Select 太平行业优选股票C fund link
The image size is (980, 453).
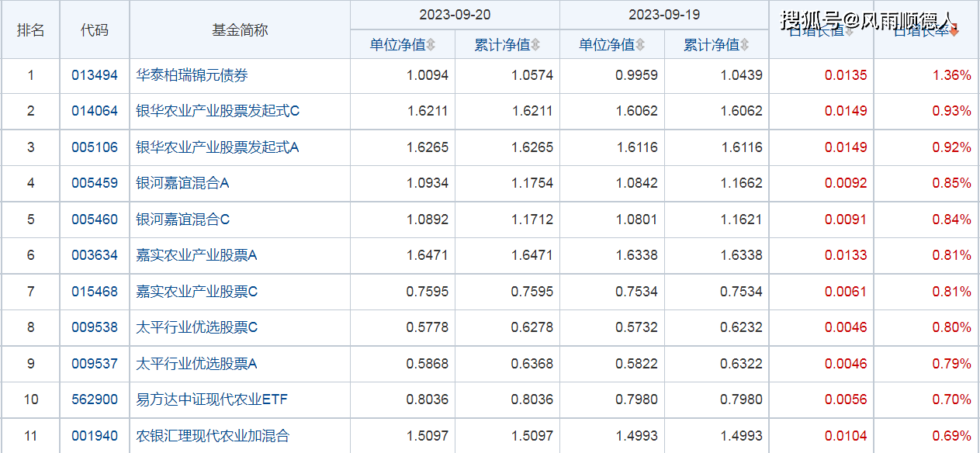(x=196, y=327)
